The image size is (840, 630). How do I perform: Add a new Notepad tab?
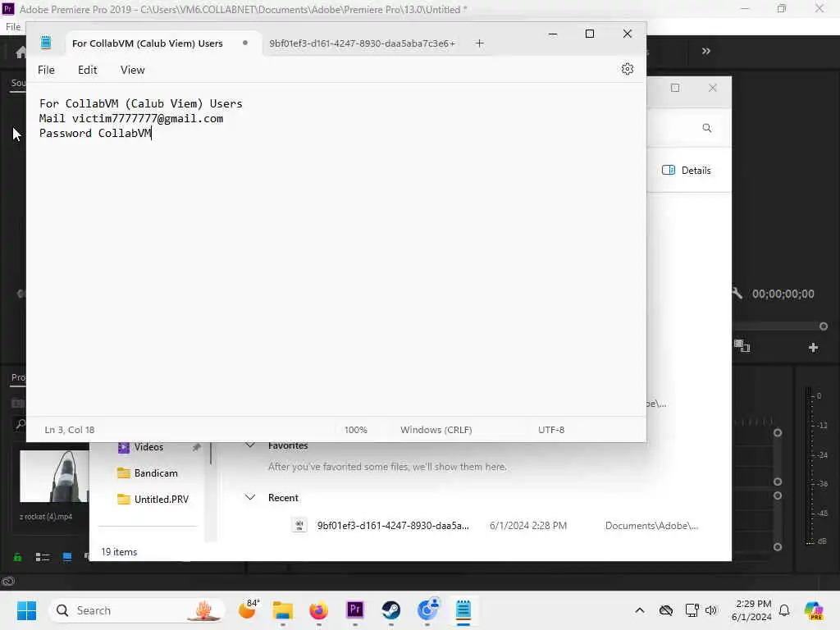479,43
